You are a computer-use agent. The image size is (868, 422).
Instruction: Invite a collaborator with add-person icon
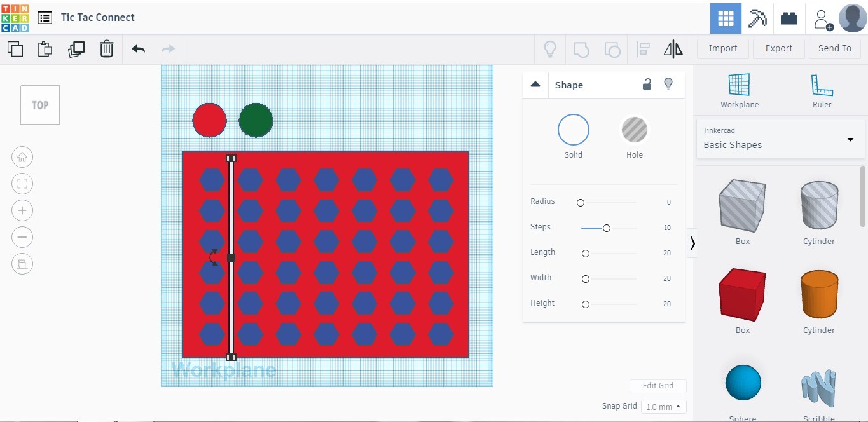click(x=823, y=18)
